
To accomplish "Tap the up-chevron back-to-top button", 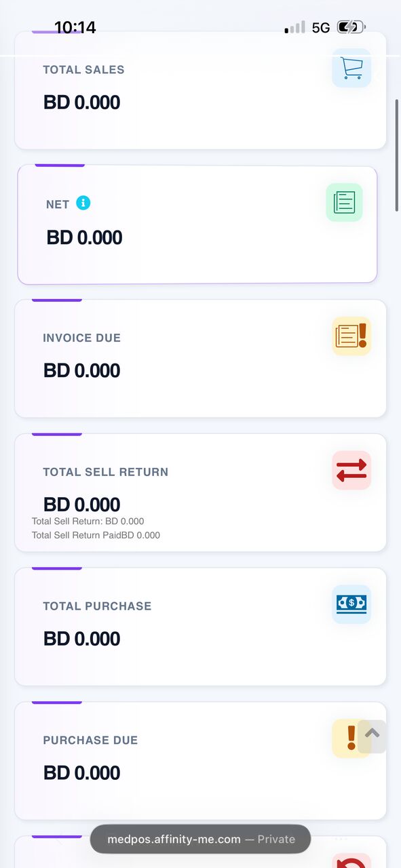I will pyautogui.click(x=372, y=736).
